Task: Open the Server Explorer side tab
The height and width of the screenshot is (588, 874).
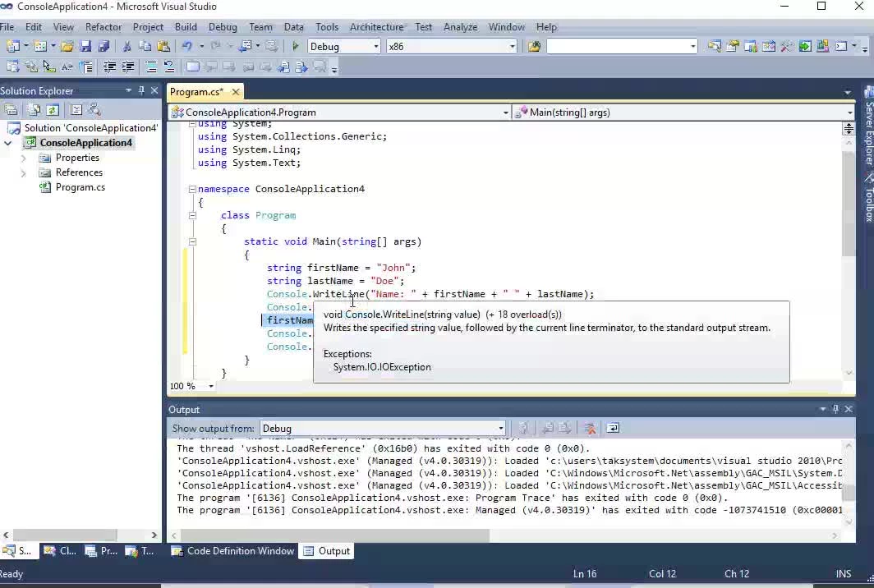Action: click(x=868, y=126)
